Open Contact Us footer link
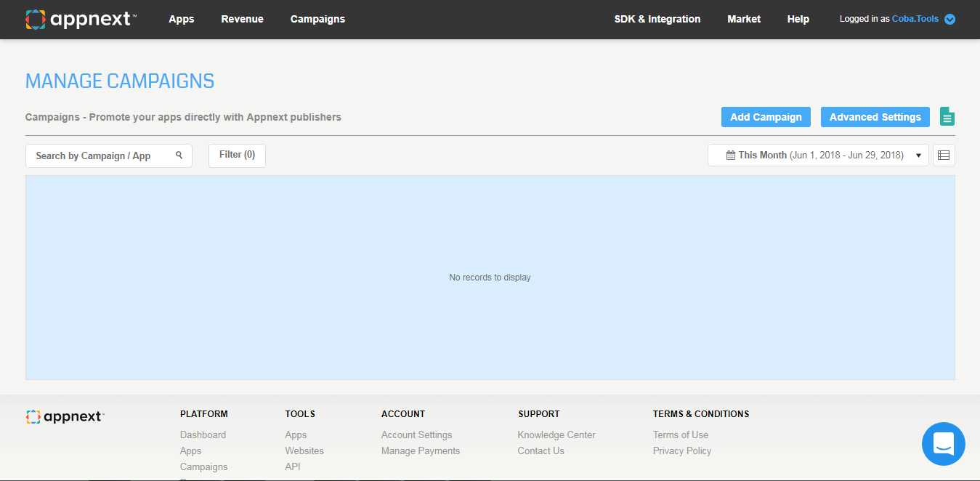 [540, 450]
